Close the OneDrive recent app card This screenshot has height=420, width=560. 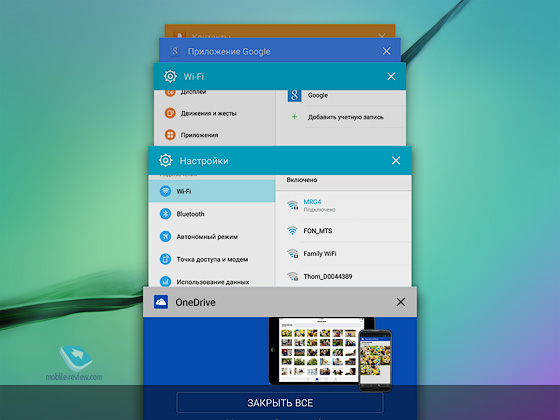tap(401, 302)
